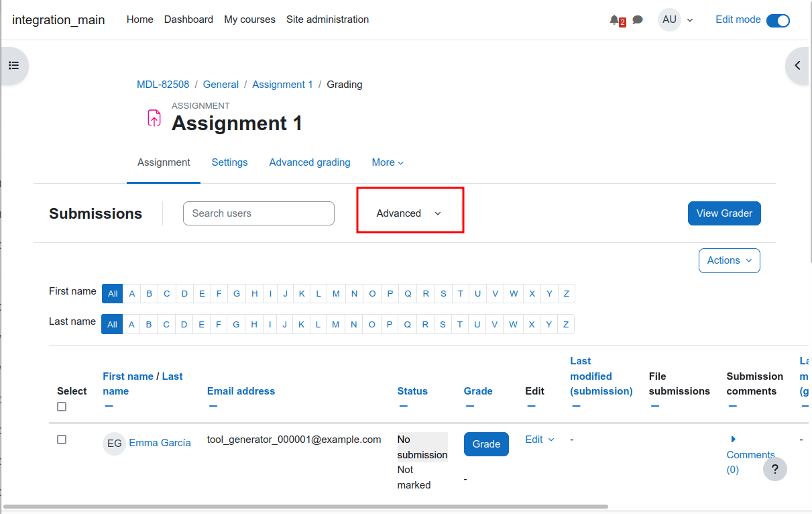The image size is (812, 514).
Task: Click the help question mark button
Action: [775, 469]
